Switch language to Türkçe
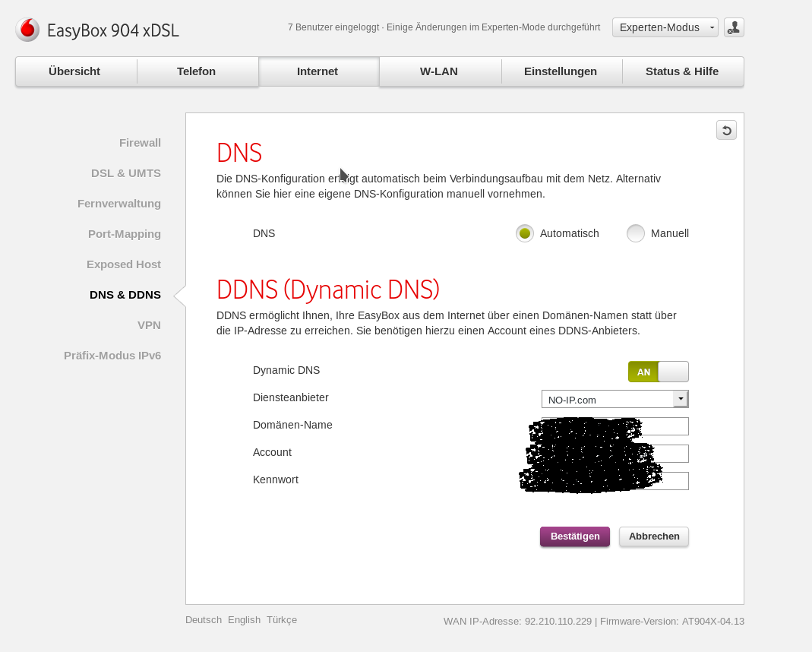 pos(281,619)
